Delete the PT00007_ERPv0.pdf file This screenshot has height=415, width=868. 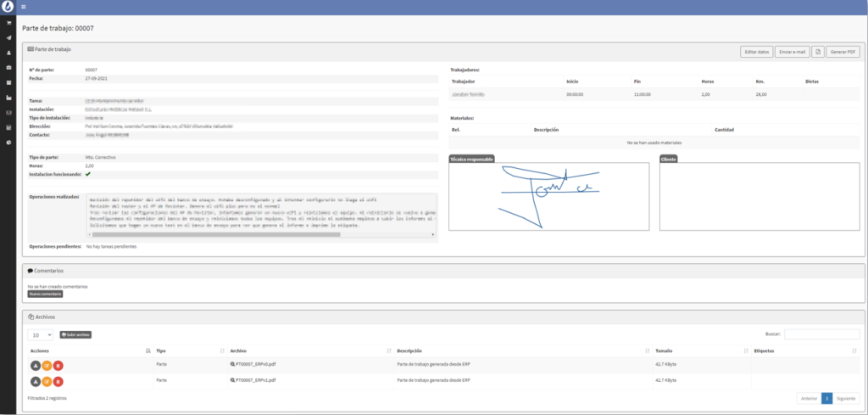[x=58, y=365]
